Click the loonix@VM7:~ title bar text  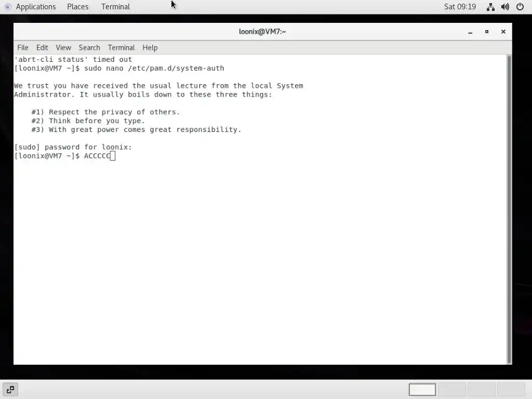(262, 32)
